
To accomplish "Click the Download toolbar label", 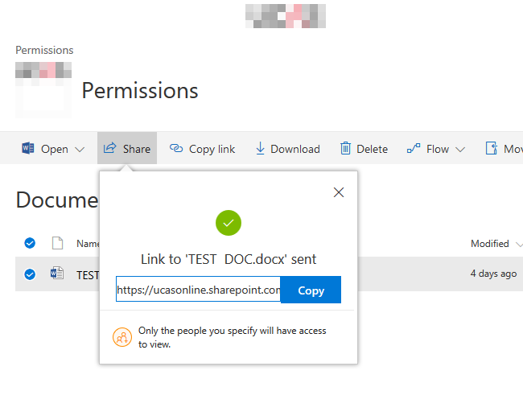I will point(295,149).
